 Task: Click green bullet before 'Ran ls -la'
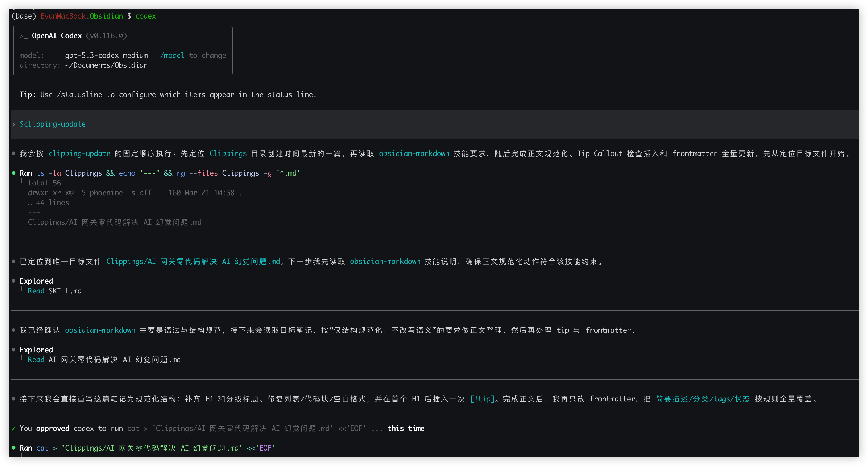[13, 173]
